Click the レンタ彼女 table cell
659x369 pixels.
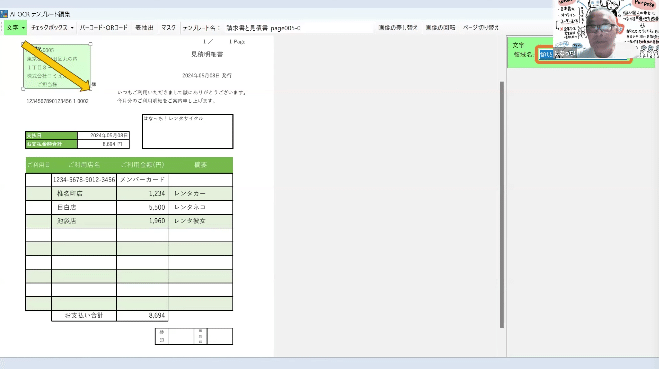click(x=200, y=221)
